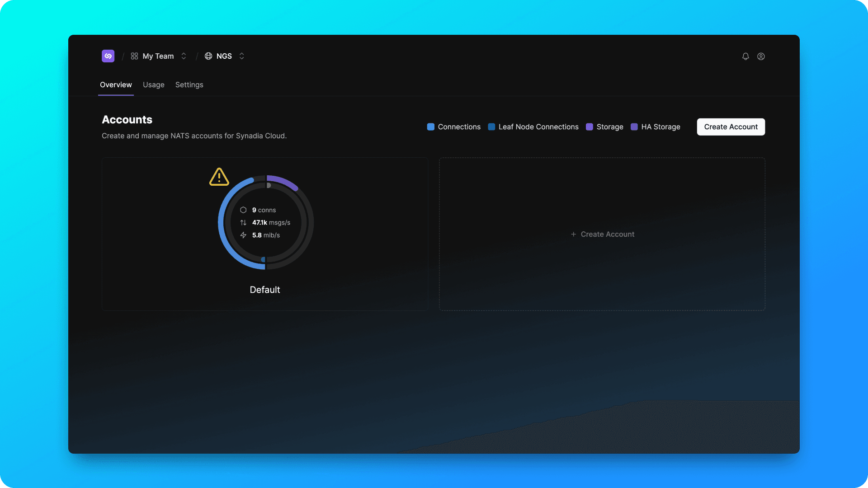Click the globe icon beside NGS

tap(208, 56)
